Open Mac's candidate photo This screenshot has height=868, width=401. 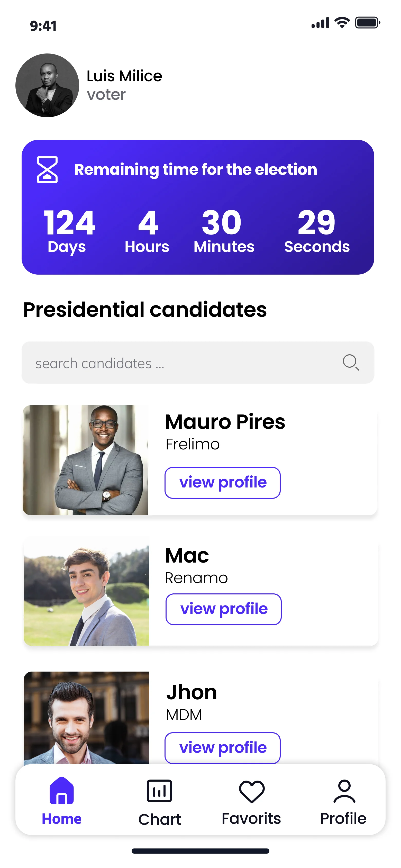point(86,591)
